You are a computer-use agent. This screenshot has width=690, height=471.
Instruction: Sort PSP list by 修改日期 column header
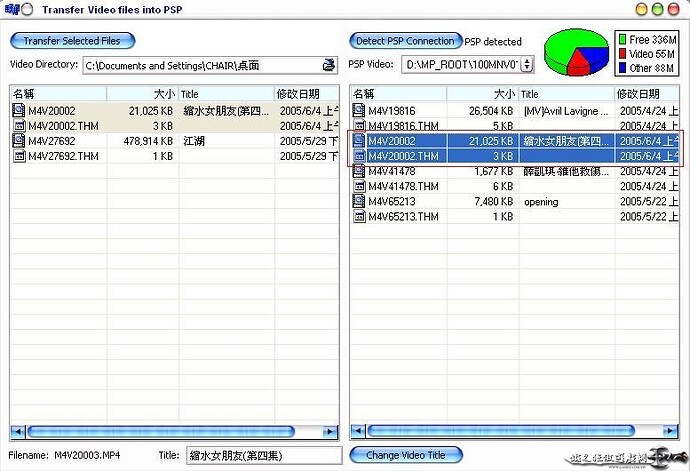click(x=646, y=94)
